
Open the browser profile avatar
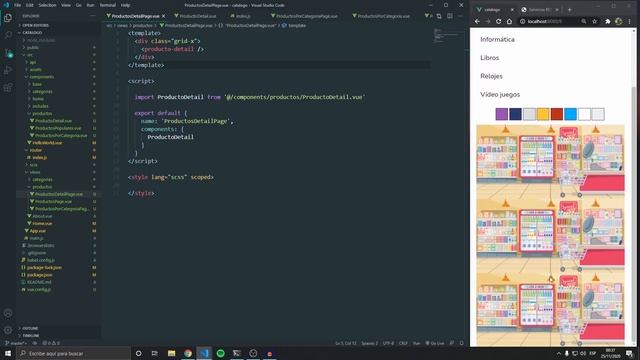[619, 21]
